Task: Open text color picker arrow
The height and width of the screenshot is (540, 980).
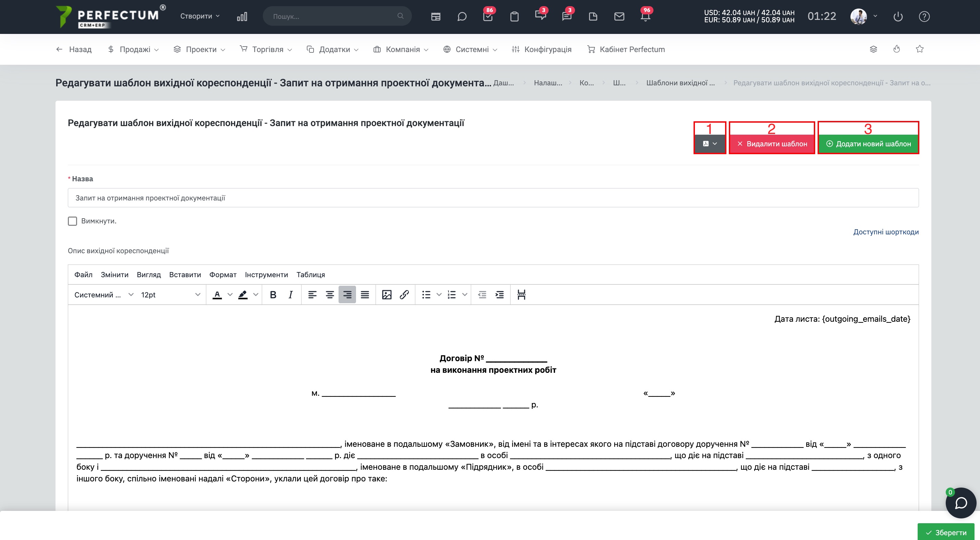Action: click(x=230, y=295)
